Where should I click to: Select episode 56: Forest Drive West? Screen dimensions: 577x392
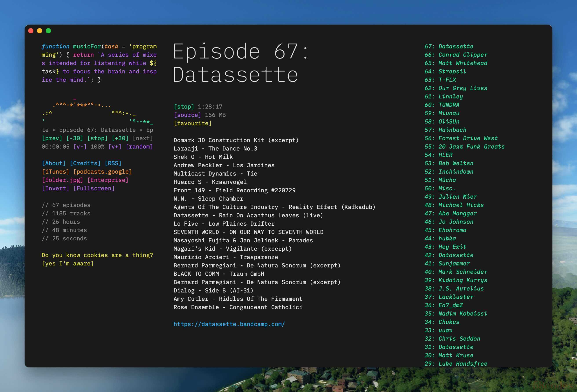point(461,138)
